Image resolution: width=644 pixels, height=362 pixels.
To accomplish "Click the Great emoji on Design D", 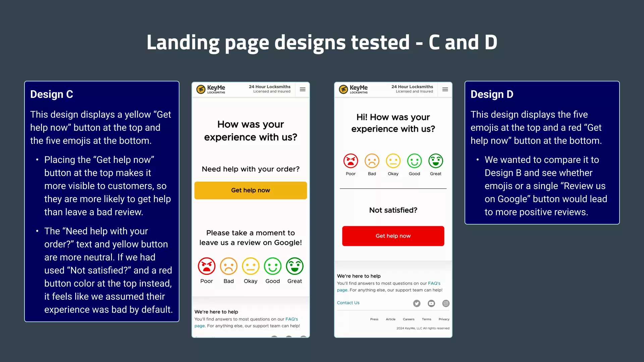I will 436,161.
